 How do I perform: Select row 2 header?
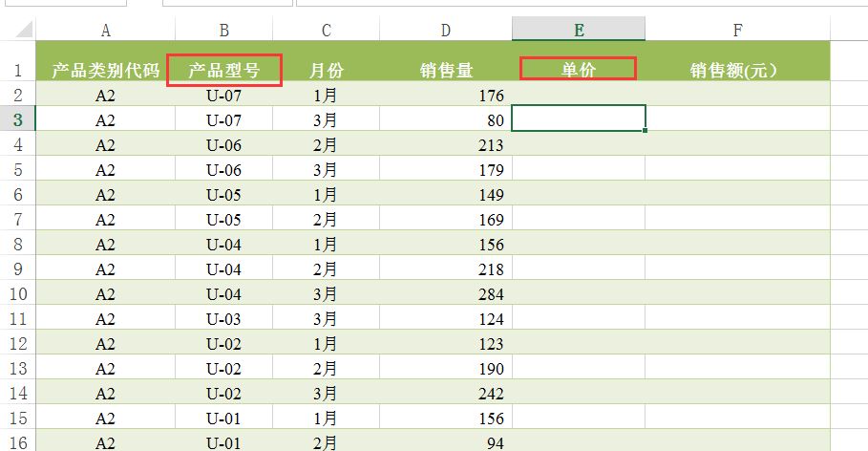pos(18,95)
